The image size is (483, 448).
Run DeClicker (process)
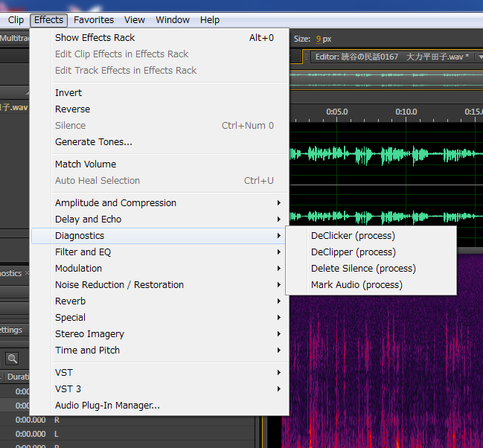[371, 236]
